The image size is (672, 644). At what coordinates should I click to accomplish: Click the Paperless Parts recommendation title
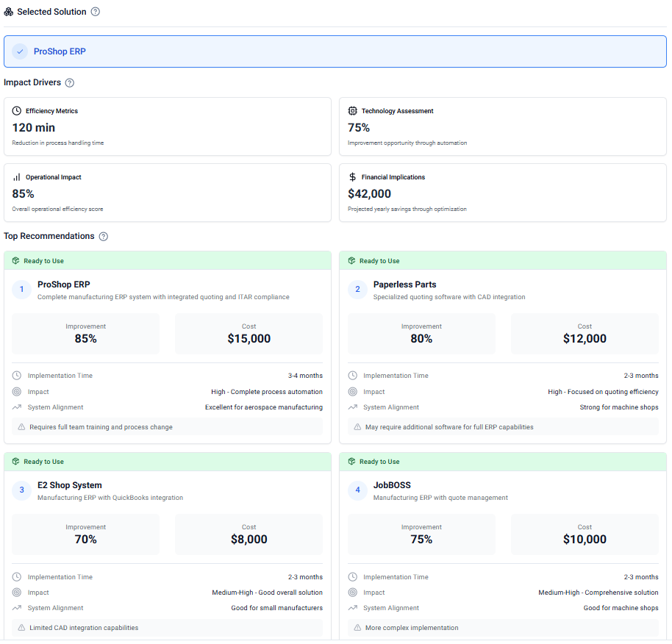tap(404, 285)
